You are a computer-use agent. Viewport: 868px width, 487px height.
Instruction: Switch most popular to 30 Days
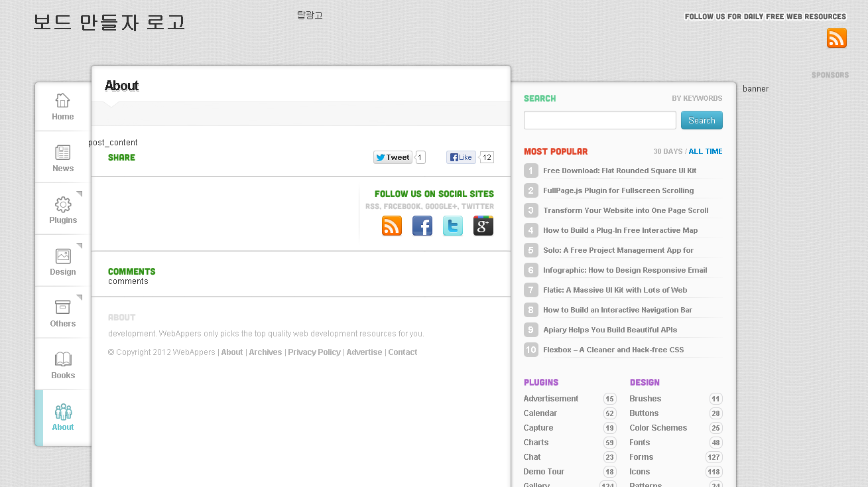click(x=668, y=151)
